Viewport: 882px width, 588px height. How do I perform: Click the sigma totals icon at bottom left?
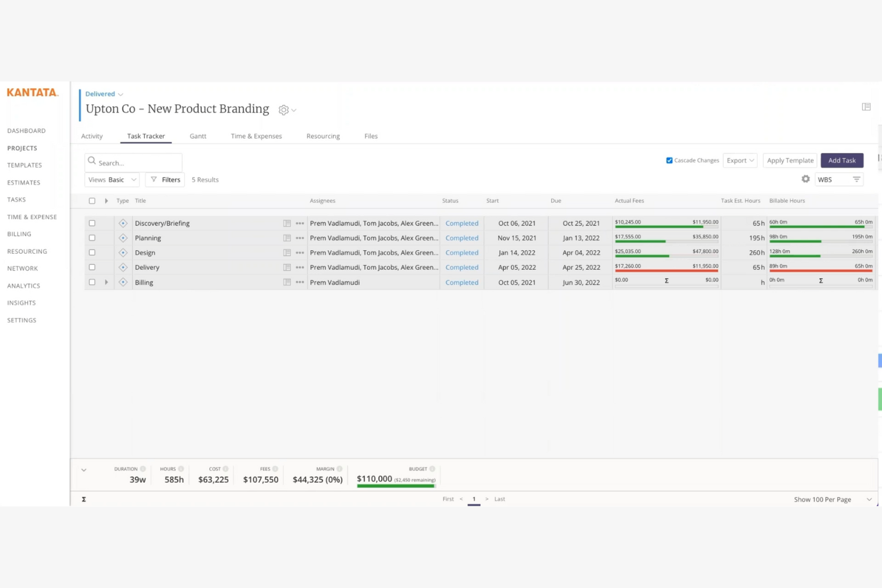click(x=84, y=499)
